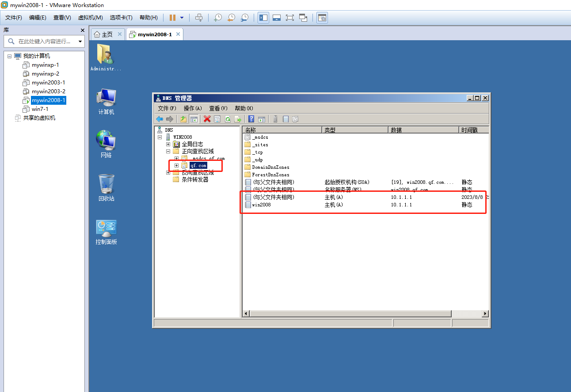
Task: Enter VMware full screen mode
Action: tap(290, 18)
